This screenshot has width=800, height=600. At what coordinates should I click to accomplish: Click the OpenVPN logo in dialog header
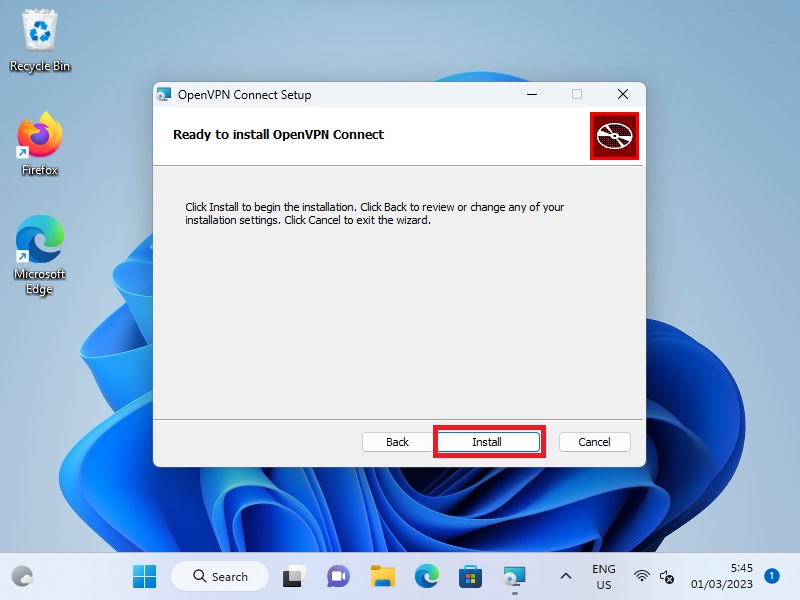(x=614, y=136)
